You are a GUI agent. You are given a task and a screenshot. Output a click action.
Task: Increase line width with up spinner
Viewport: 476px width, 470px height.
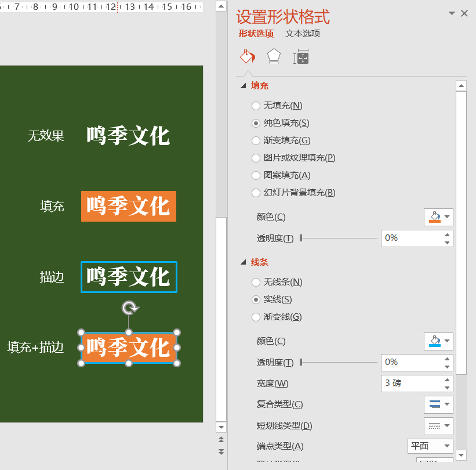pyautogui.click(x=447, y=379)
